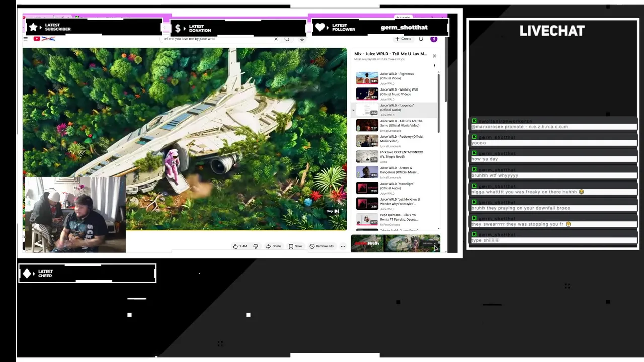Click the chat message "bruhhh wtf whyyyyy"
The image size is (644, 362).
(495, 175)
